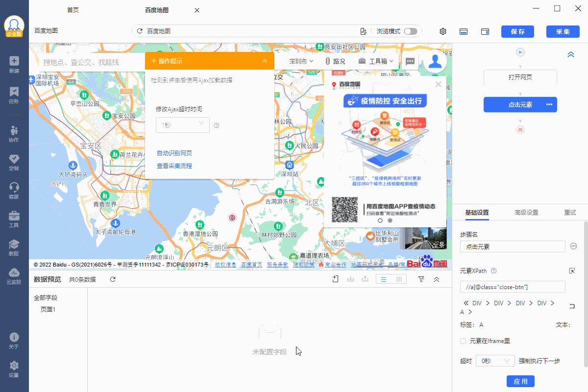Click the Baidu map user login avatar
The height and width of the screenshot is (392, 588).
(x=435, y=61)
